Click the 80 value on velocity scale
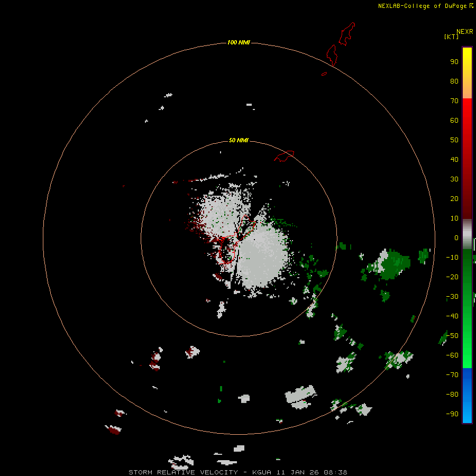This screenshot has width=476, height=476. (x=454, y=81)
